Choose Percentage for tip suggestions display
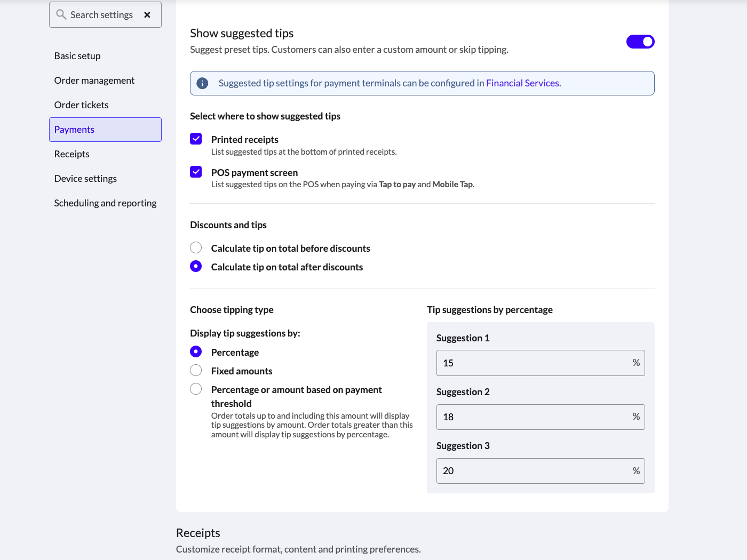747x560 pixels. point(196,351)
